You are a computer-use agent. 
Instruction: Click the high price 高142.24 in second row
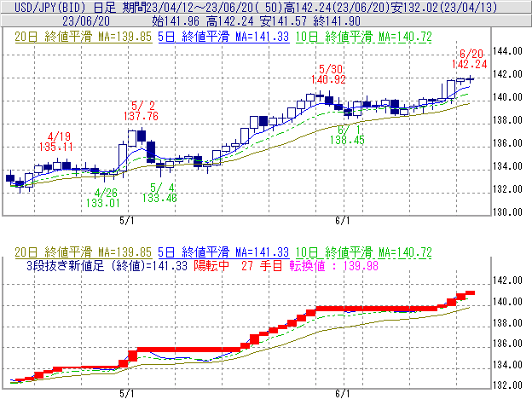(x=229, y=21)
